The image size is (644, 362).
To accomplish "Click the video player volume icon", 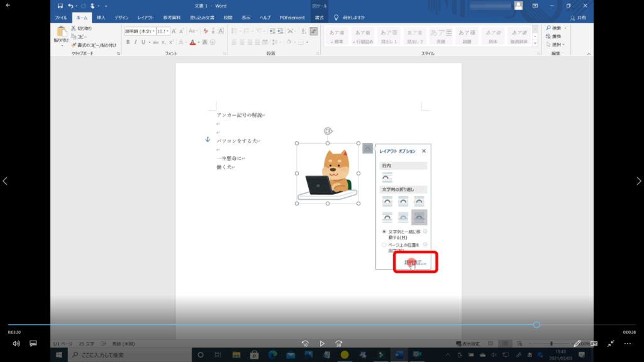I will [x=16, y=344].
